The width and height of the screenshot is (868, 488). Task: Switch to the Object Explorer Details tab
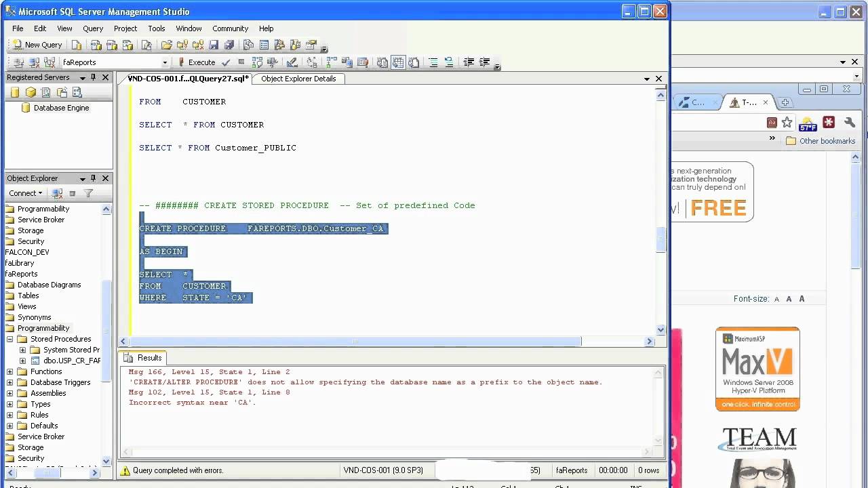point(298,79)
